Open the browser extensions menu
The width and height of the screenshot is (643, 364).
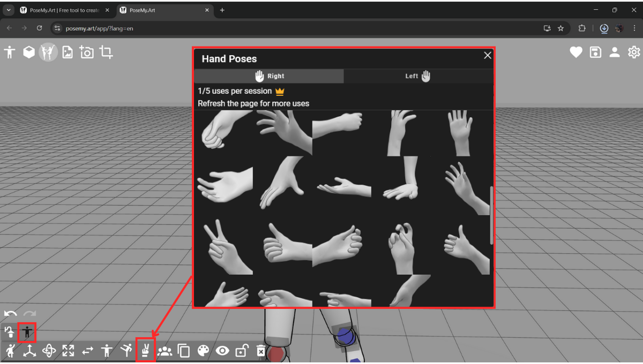582,28
